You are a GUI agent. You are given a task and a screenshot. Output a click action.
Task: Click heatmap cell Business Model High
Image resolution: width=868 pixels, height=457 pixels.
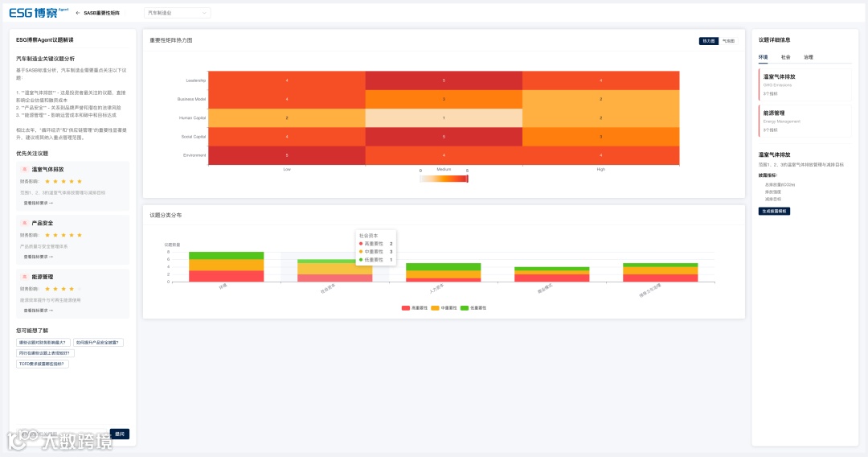pos(600,99)
